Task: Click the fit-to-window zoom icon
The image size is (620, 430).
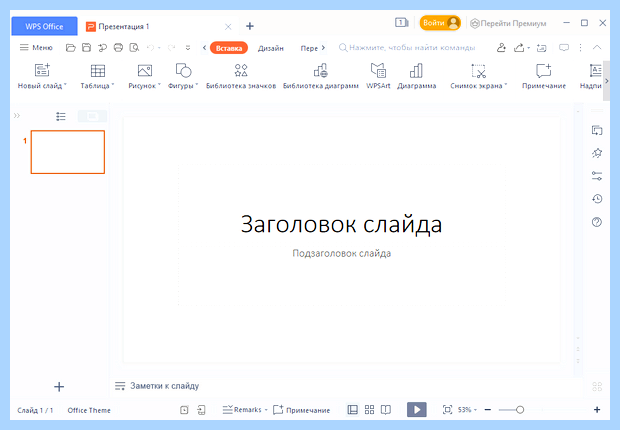Action: tap(447, 410)
